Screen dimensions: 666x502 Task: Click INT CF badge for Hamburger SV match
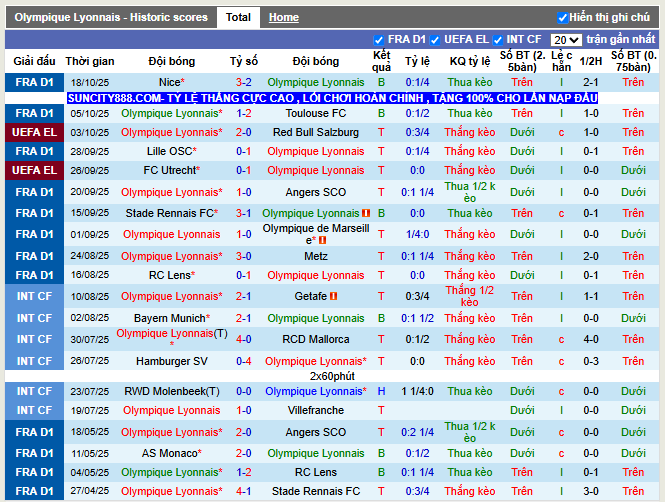pos(34,361)
